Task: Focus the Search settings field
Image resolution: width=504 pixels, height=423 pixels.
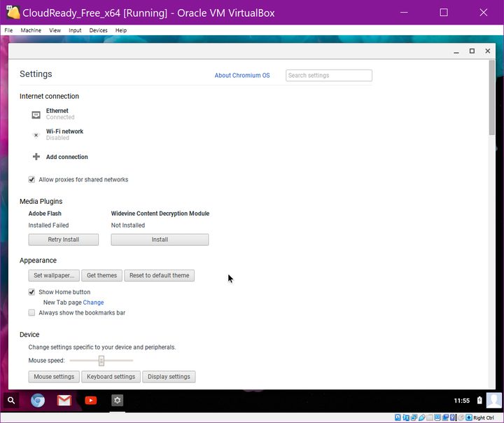Action: click(x=329, y=75)
